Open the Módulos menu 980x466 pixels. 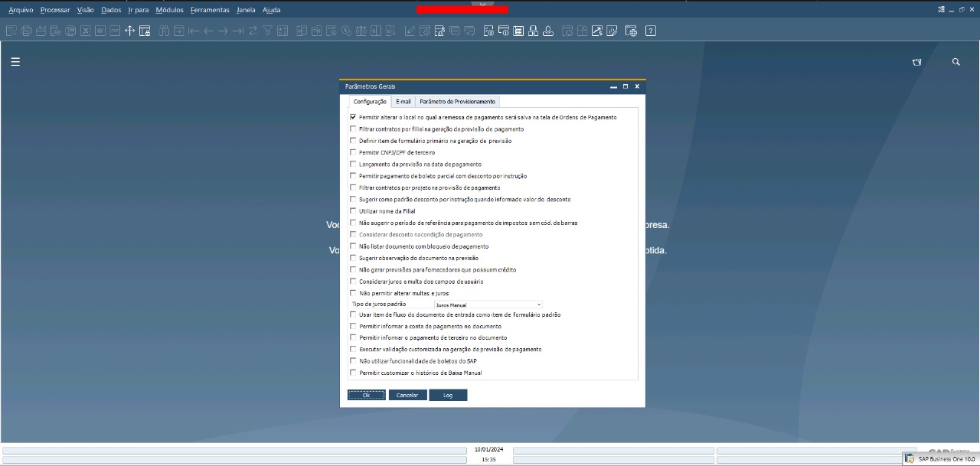click(169, 10)
